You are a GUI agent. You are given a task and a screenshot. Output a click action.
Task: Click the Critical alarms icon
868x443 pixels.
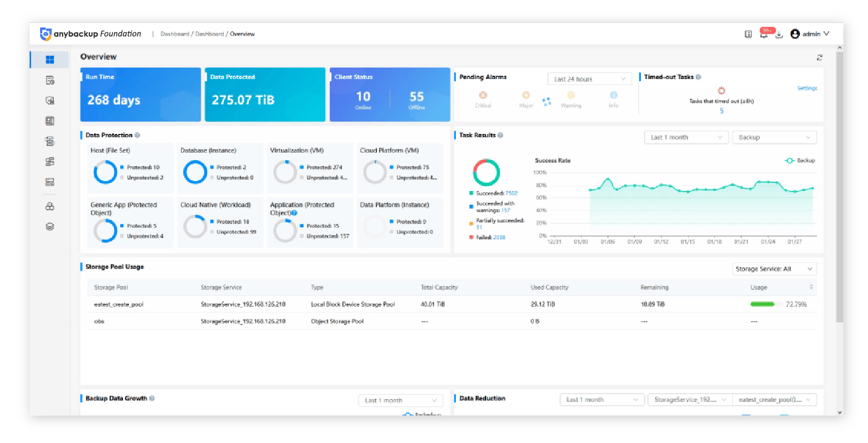point(483,95)
